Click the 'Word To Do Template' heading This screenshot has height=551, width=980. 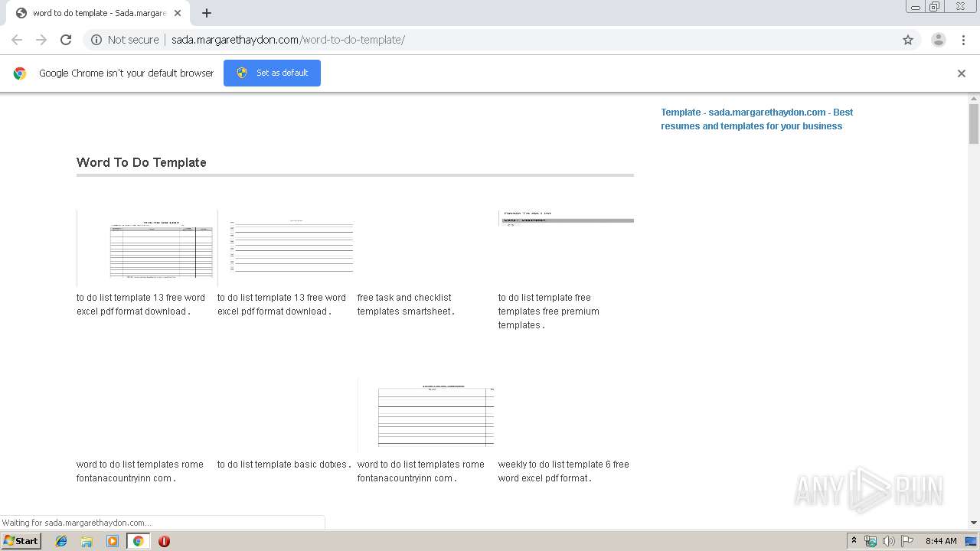coord(142,162)
